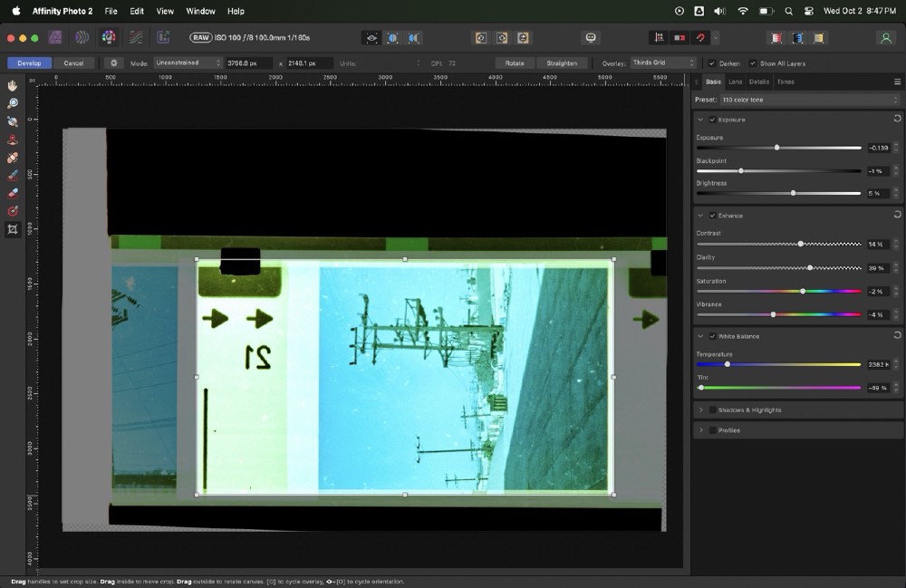Viewport: 906px width, 588px height.
Task: Reset the Exposure section
Action: (x=897, y=119)
